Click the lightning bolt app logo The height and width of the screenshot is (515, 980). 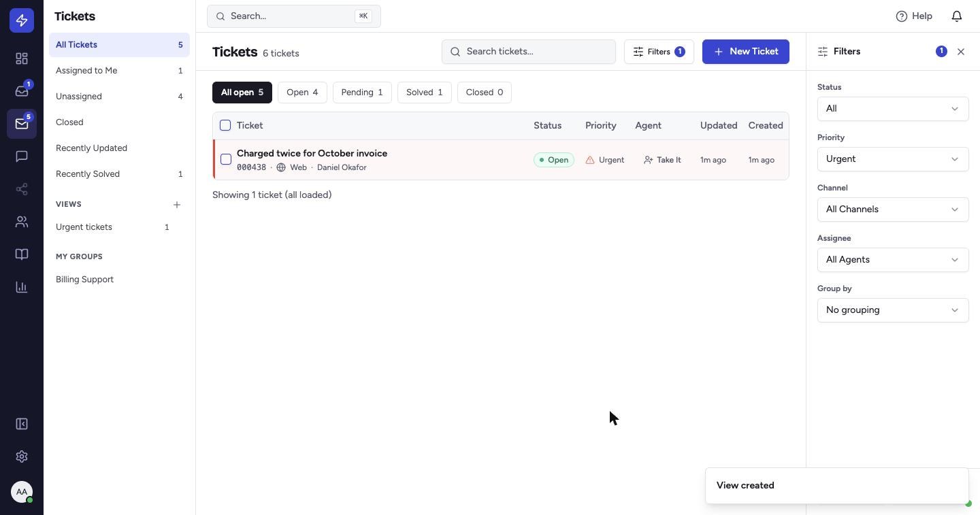click(x=22, y=20)
